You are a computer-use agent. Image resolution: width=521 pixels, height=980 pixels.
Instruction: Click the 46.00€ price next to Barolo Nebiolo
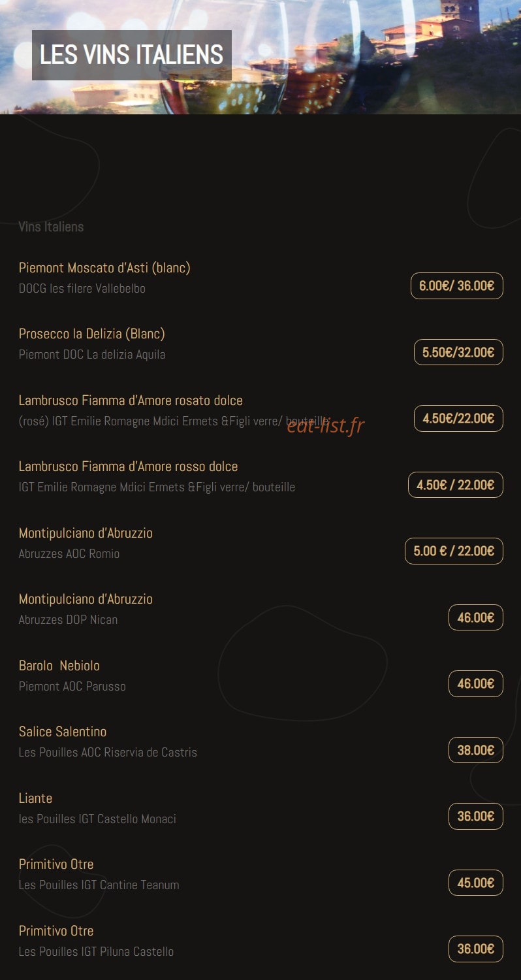pyautogui.click(x=475, y=683)
